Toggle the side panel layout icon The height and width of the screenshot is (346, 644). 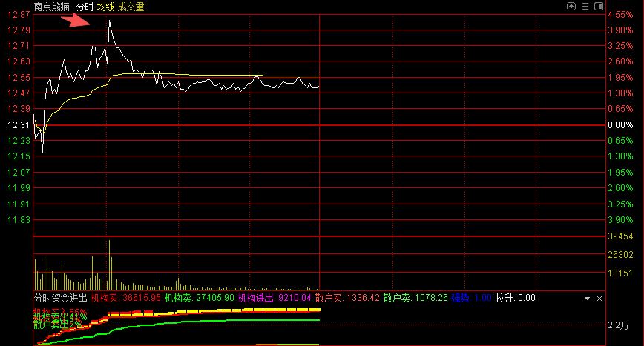[599, 6]
